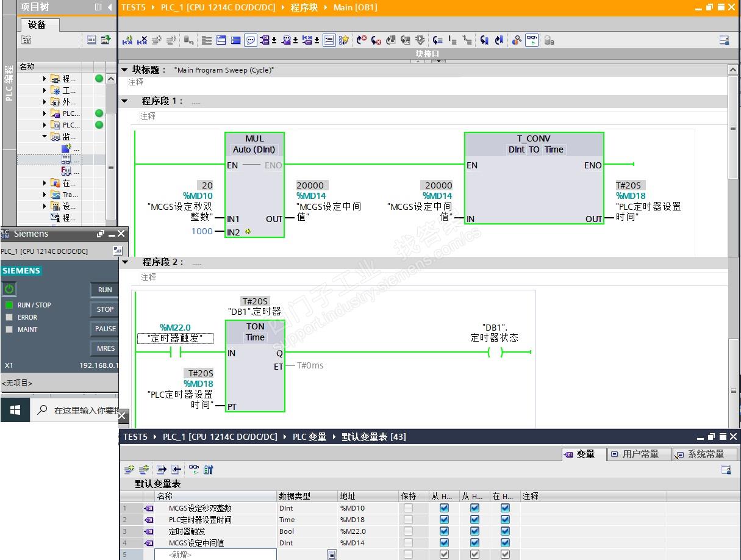
Task: Toggle the network comments speech-bubble icon
Action: [x=251, y=40]
